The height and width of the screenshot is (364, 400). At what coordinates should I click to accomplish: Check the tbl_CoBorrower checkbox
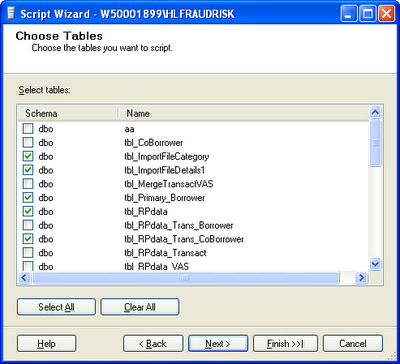coord(28,143)
